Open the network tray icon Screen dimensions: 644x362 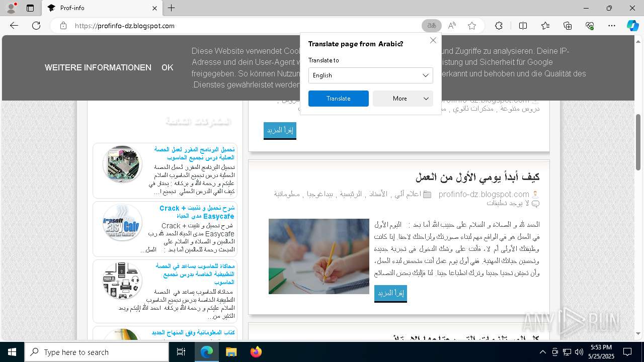coord(567,352)
